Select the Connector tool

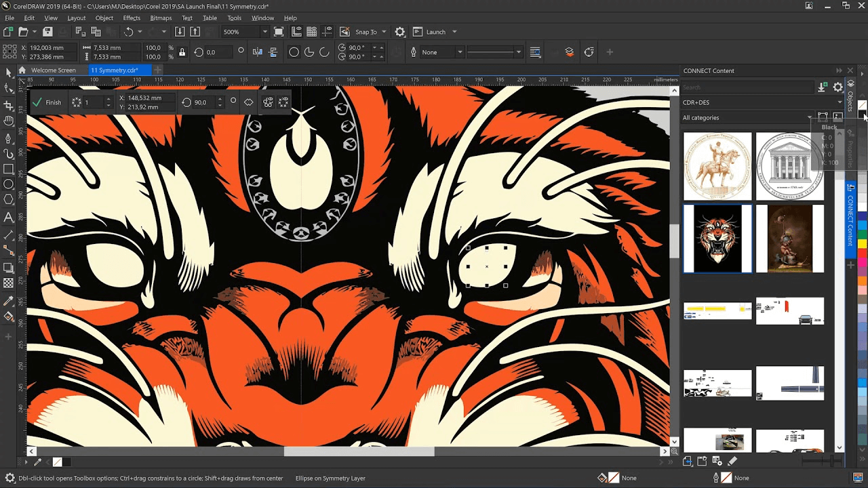[9, 251]
